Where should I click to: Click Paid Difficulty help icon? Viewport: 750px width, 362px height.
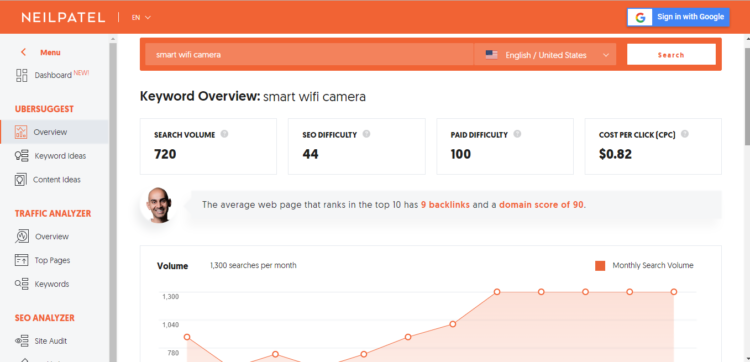tap(517, 134)
